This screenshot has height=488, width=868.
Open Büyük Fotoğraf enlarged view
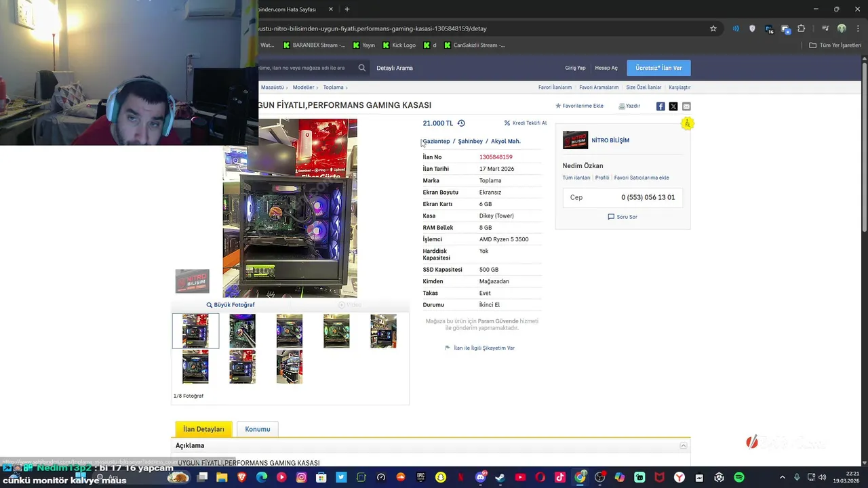[231, 305]
